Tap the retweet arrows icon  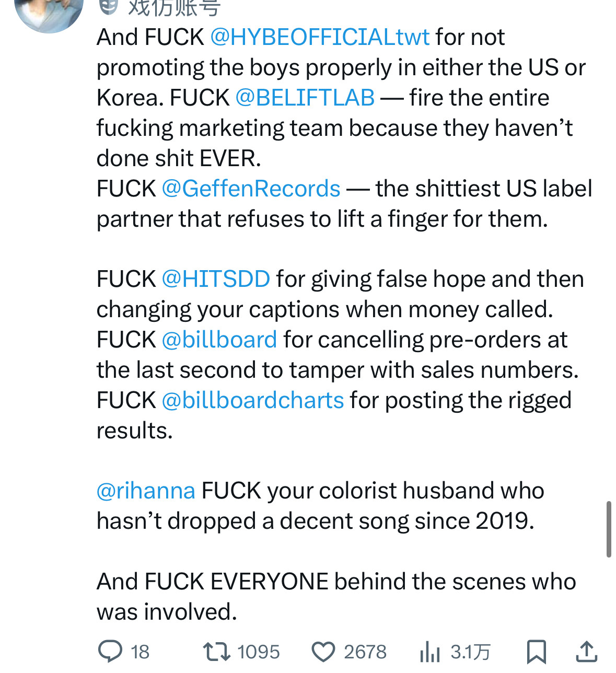tap(216, 652)
